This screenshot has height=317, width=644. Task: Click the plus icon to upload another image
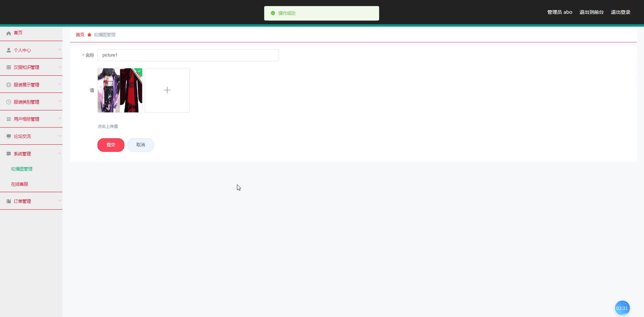tap(167, 90)
